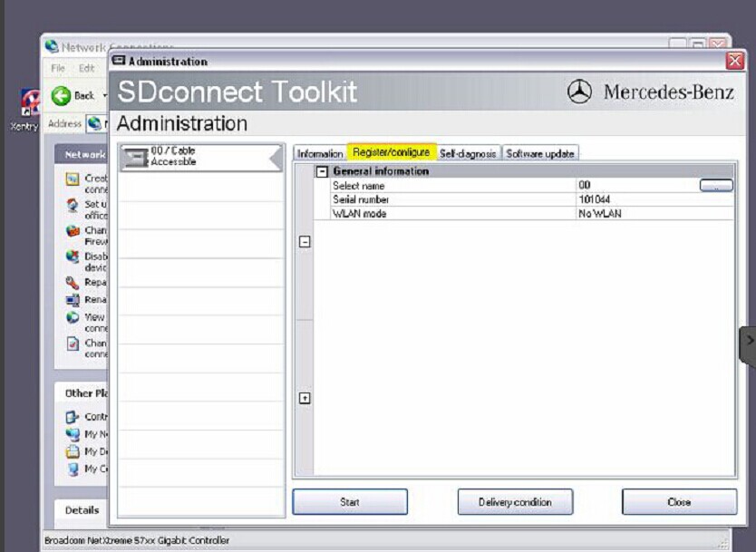The width and height of the screenshot is (756, 552).
Task: Click the Repair connection wrench icon
Action: pos(73,283)
